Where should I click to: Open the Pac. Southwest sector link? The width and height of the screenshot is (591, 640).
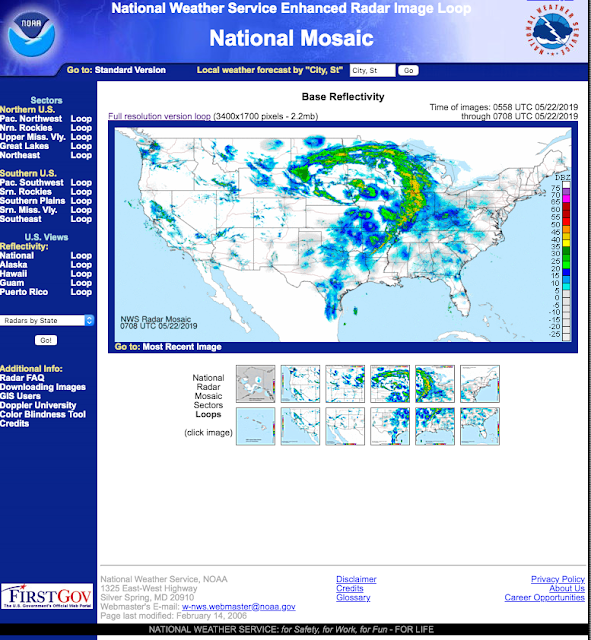(32, 182)
